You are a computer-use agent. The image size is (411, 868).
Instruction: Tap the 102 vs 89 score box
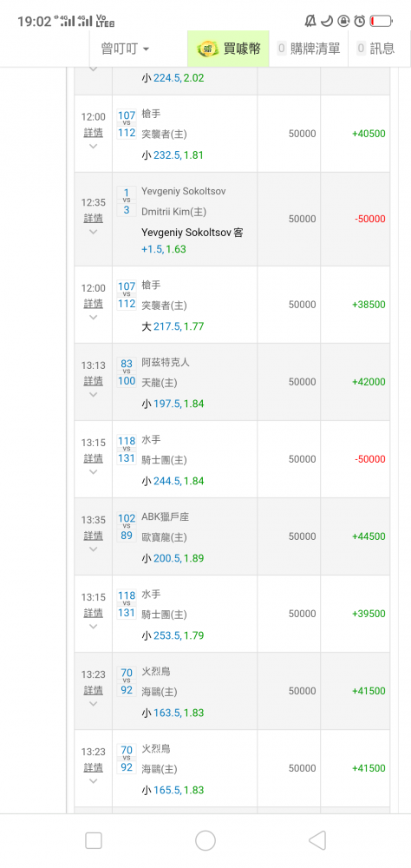click(x=127, y=527)
